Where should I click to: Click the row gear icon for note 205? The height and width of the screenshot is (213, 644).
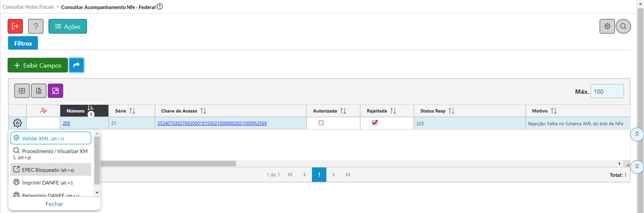tap(17, 123)
